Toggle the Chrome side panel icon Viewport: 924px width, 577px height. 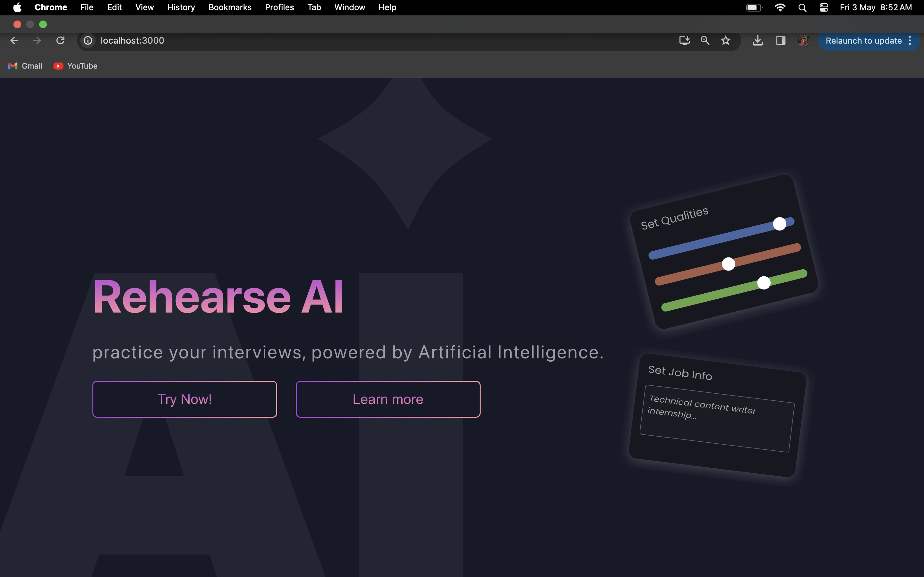(x=781, y=40)
